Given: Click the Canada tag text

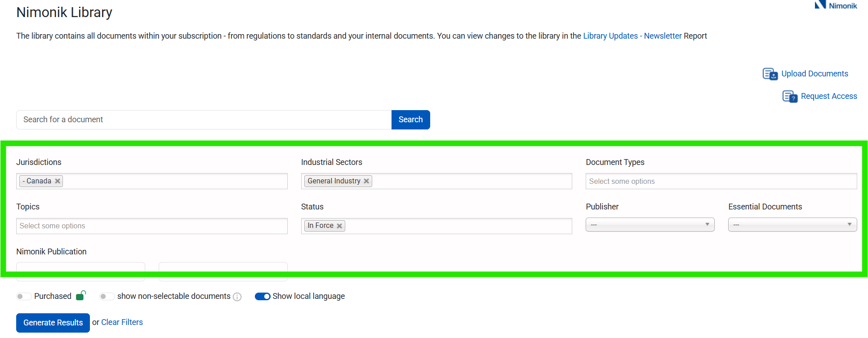Looking at the screenshot, I should (x=39, y=181).
